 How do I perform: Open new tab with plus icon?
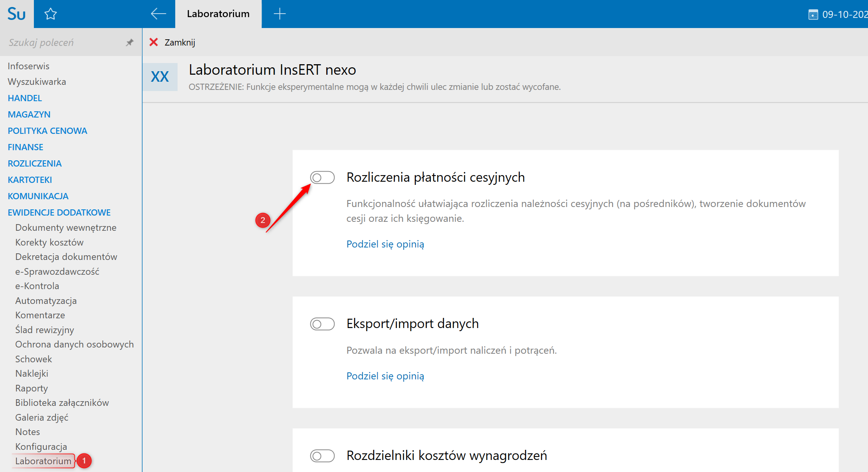pos(280,14)
